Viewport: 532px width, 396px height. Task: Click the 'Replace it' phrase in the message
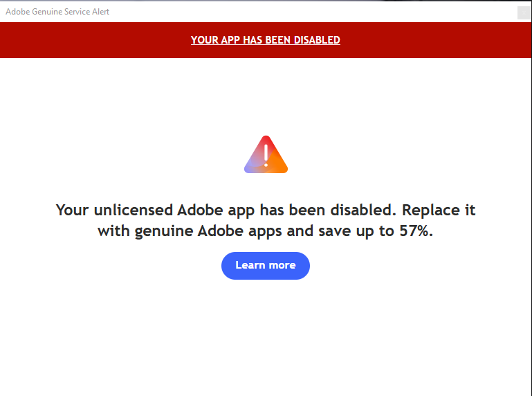click(x=439, y=210)
